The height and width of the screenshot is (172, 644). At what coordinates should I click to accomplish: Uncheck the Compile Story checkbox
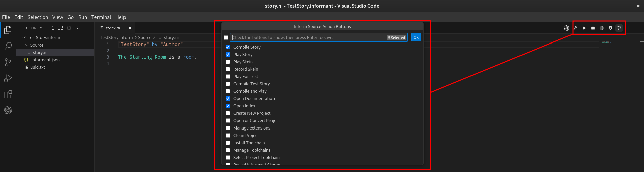[x=228, y=47]
